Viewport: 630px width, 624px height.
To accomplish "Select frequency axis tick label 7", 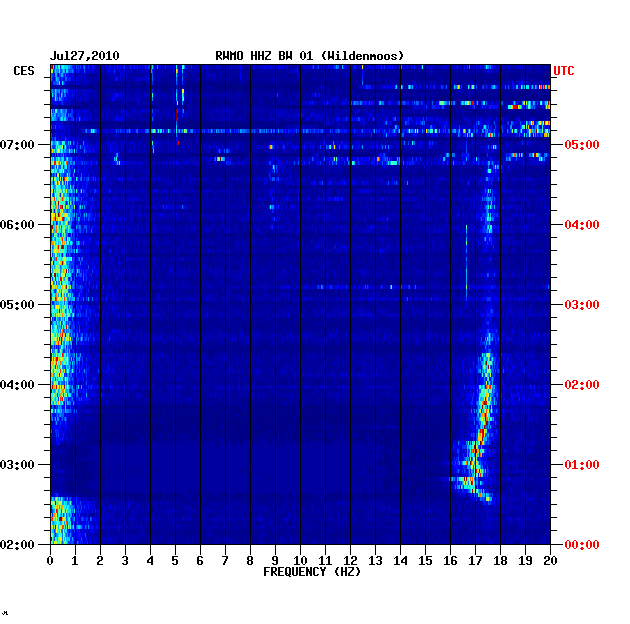I will [x=225, y=561].
